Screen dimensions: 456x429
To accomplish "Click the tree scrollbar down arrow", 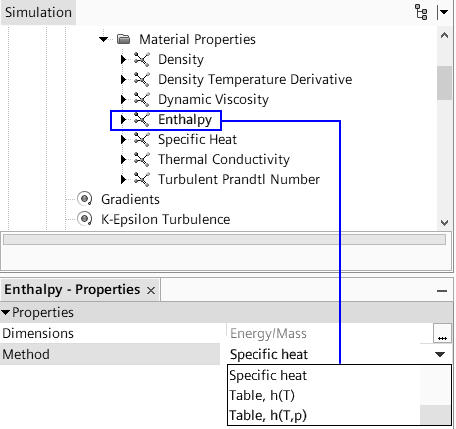I will point(444,223).
